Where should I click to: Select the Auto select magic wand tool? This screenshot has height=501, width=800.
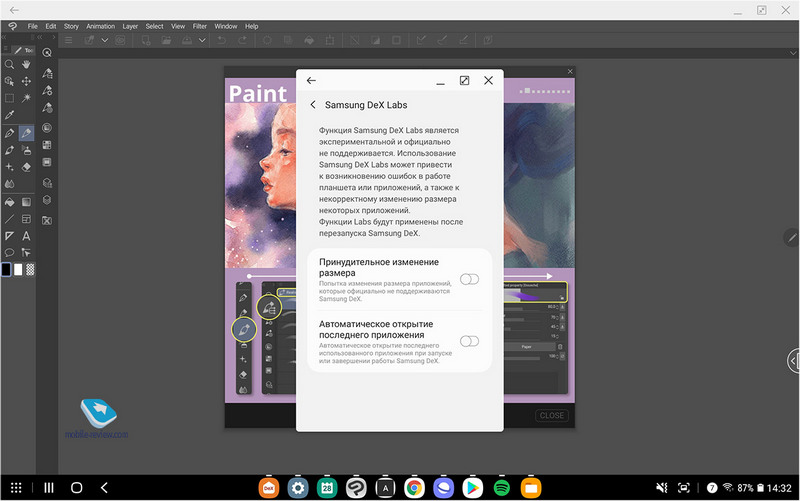[x=26, y=98]
